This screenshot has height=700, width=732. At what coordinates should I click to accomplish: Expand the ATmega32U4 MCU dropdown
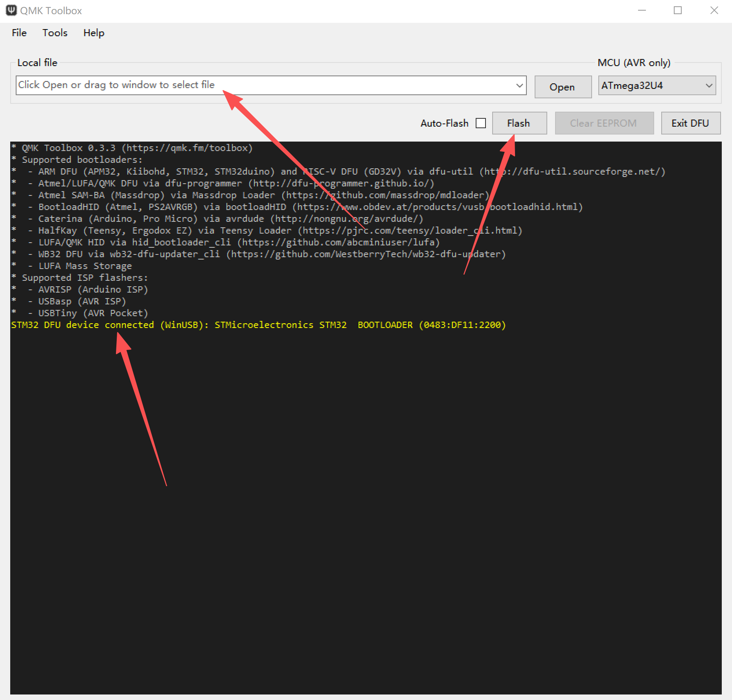[709, 85]
